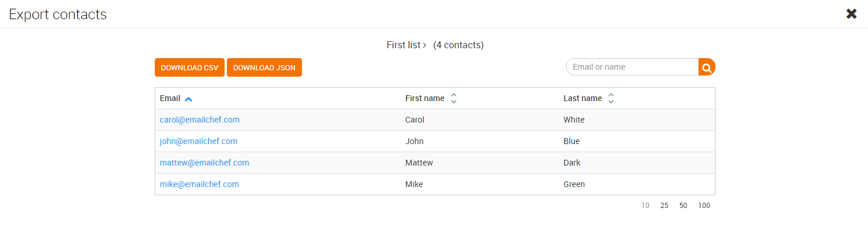The width and height of the screenshot is (868, 237).
Task: Sort by First name arrows icon
Action: [454, 99]
